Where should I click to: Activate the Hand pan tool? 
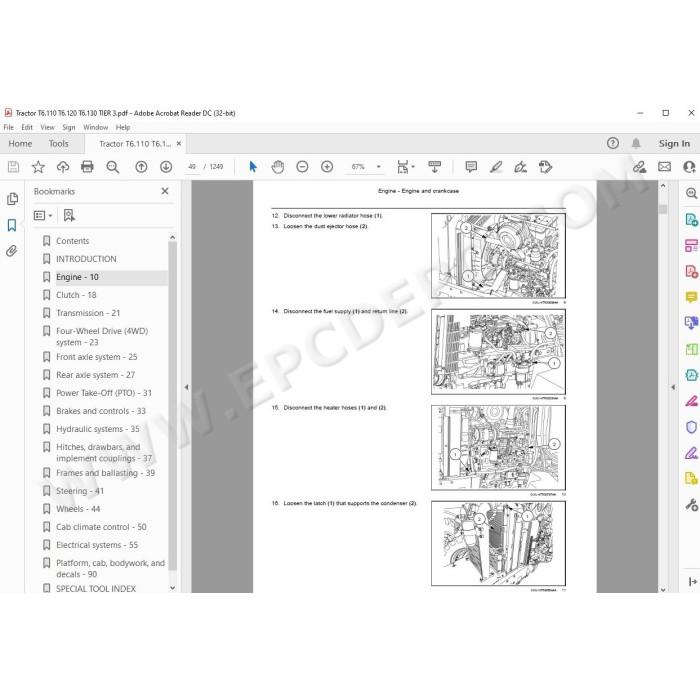(278, 167)
